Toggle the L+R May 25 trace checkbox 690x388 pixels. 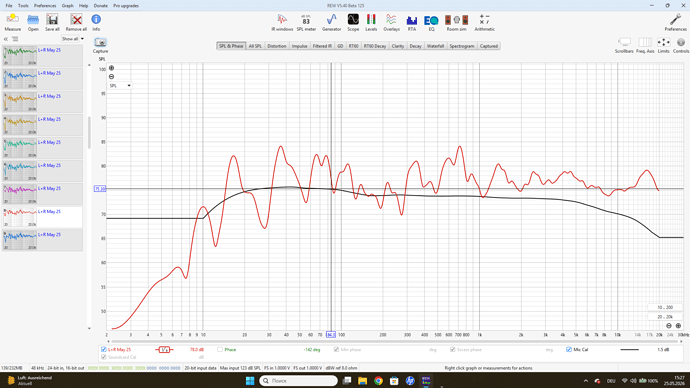point(104,349)
